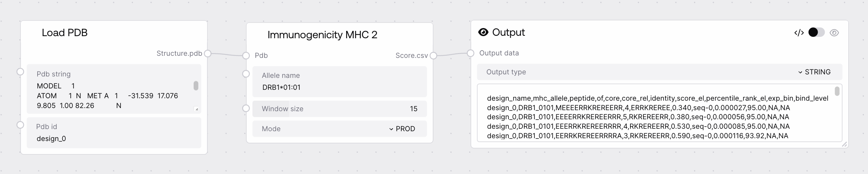Click the Output data input port
Viewport: 868px width, 174px height.
tap(471, 53)
